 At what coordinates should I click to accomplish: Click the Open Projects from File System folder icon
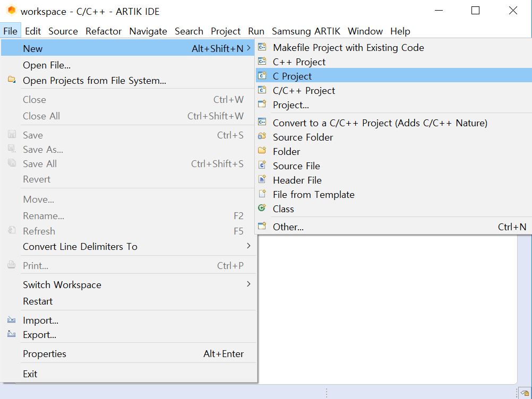coord(12,80)
